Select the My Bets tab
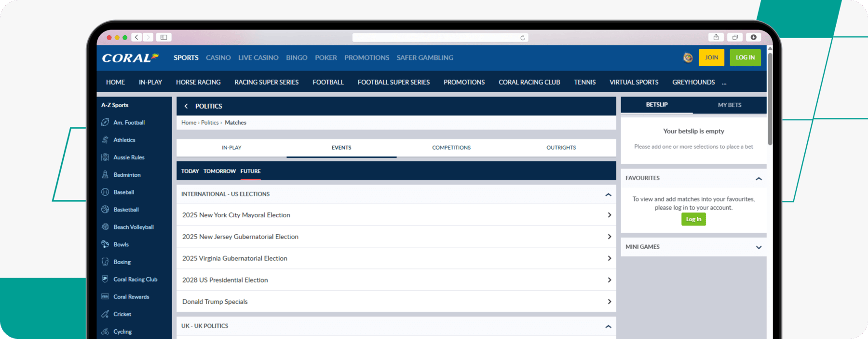 730,105
